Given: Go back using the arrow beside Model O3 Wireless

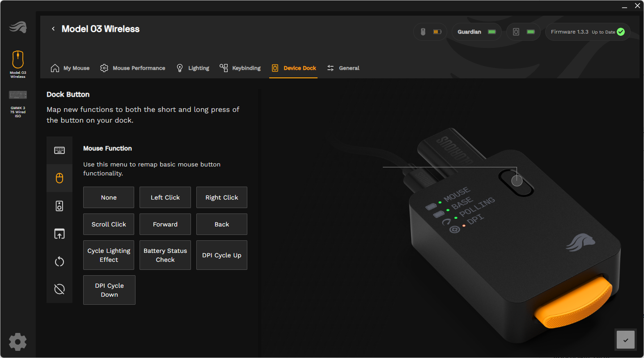Looking at the screenshot, I should pyautogui.click(x=53, y=29).
